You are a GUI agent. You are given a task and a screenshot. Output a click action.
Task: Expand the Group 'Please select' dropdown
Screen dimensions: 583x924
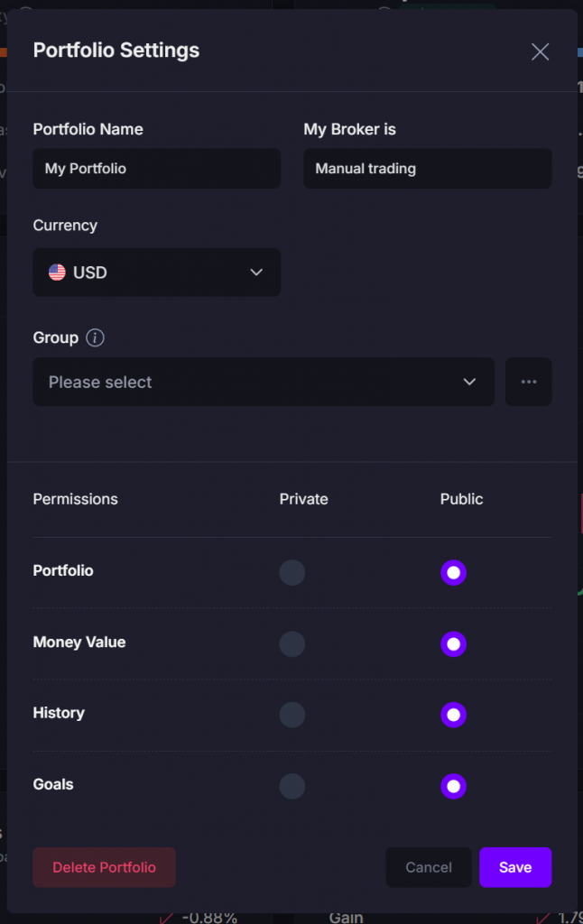[x=264, y=382]
